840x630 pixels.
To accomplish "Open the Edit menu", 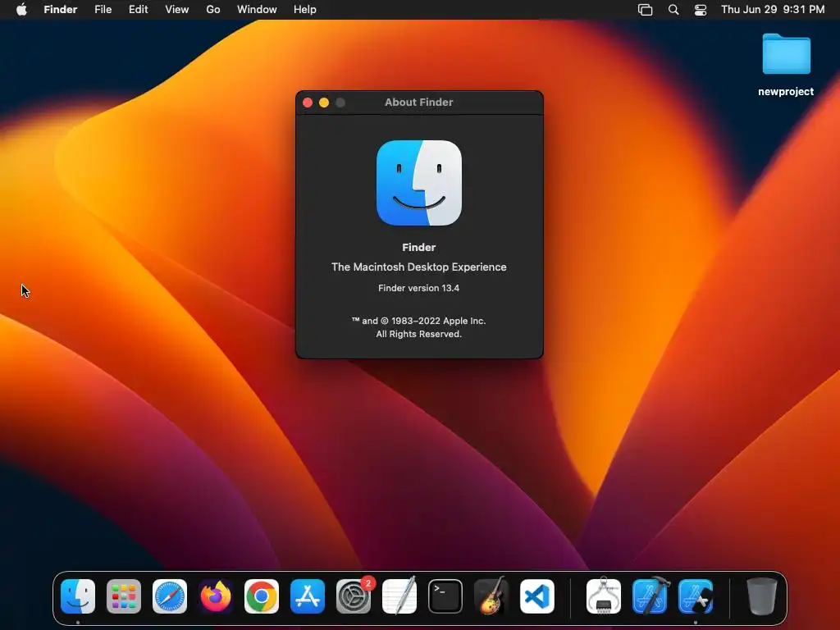I will [138, 10].
